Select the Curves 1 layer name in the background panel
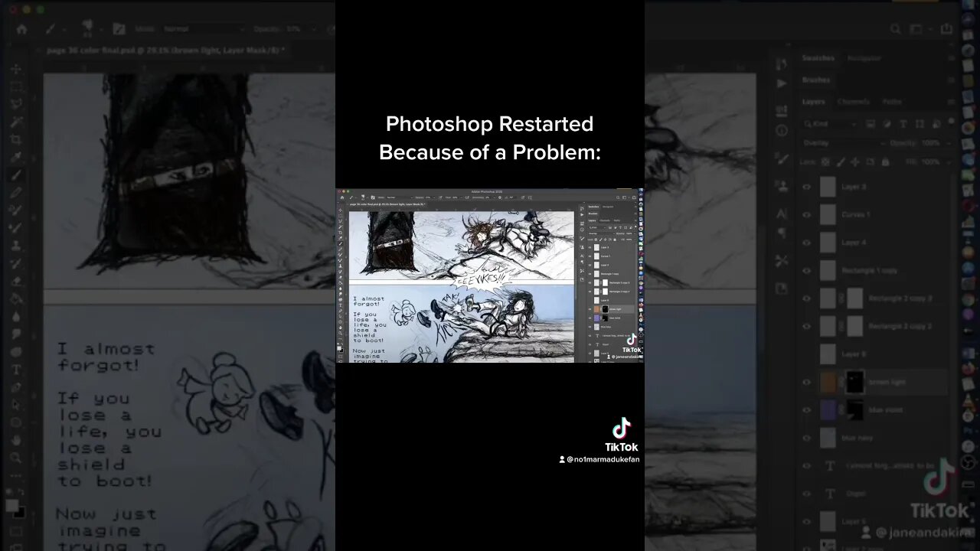Screen dimensions: 980x551 (x=856, y=215)
